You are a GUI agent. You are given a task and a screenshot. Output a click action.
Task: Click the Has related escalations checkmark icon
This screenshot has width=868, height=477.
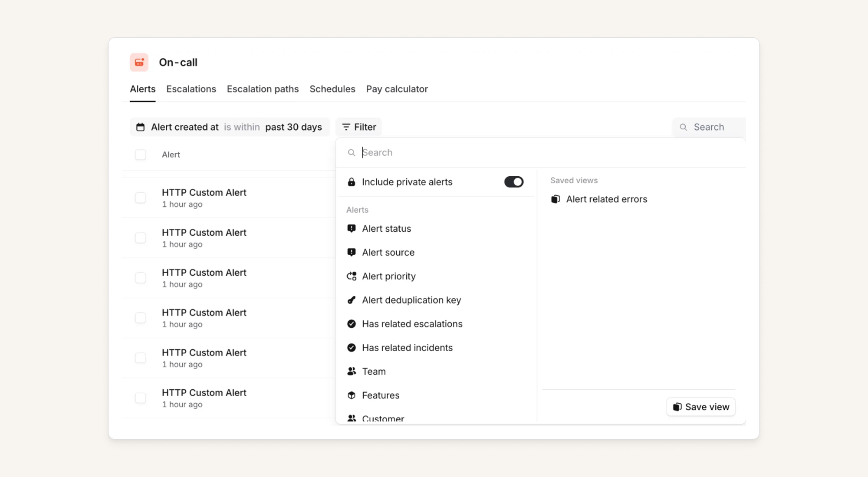click(x=352, y=324)
